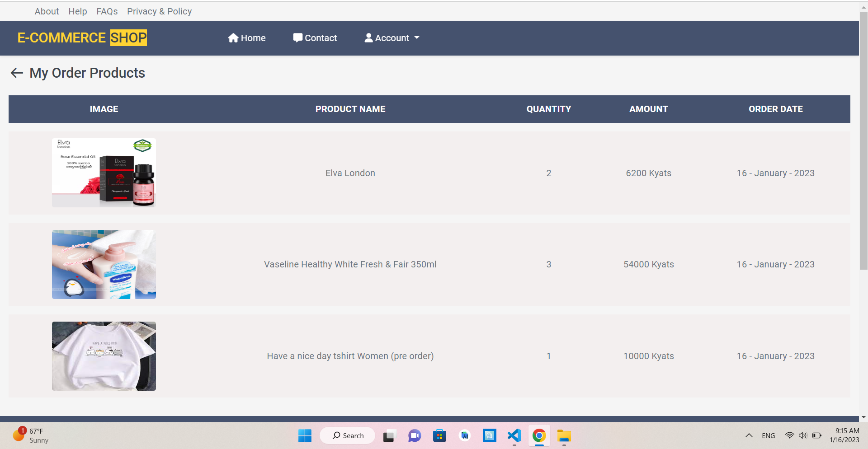Click quantity 1 in tshirt row

[549, 356]
